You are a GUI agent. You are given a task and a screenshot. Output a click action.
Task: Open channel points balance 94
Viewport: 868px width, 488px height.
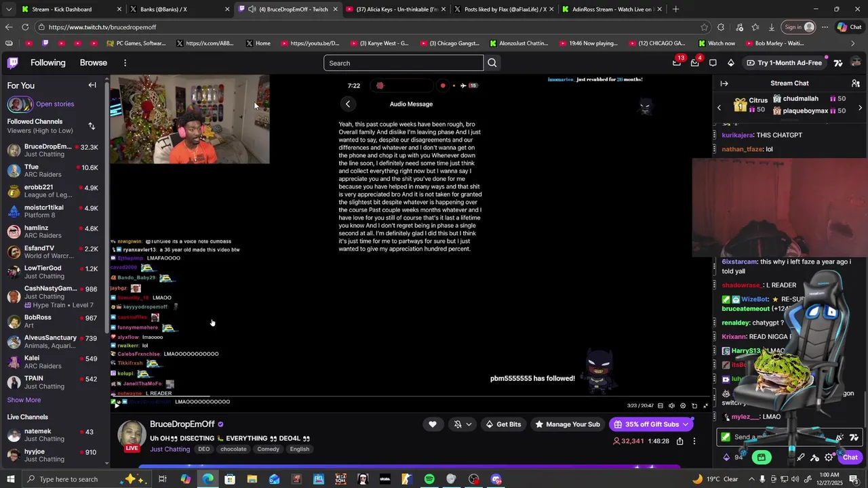click(x=733, y=457)
